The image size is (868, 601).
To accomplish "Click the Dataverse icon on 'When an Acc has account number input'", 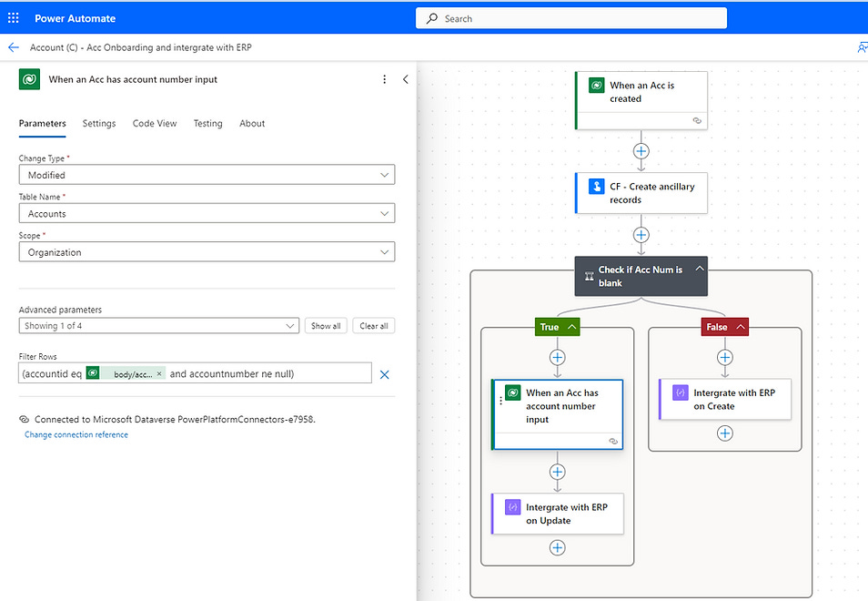I will tap(513, 392).
